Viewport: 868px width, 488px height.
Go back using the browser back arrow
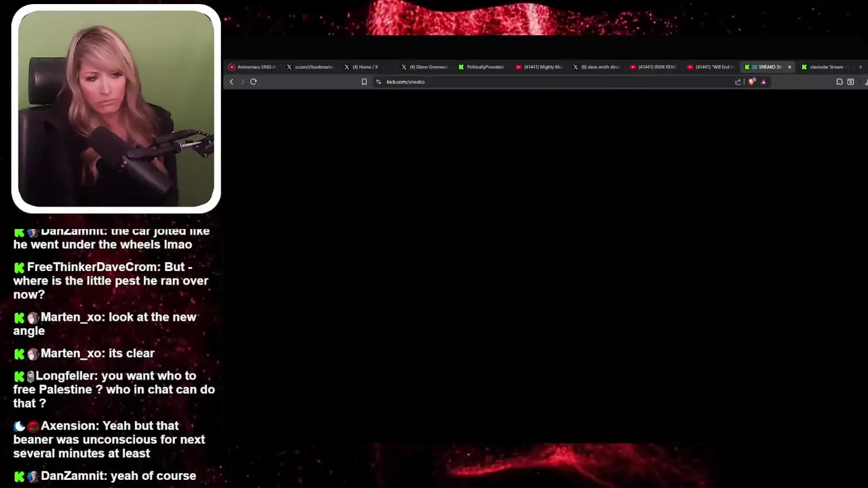(231, 82)
